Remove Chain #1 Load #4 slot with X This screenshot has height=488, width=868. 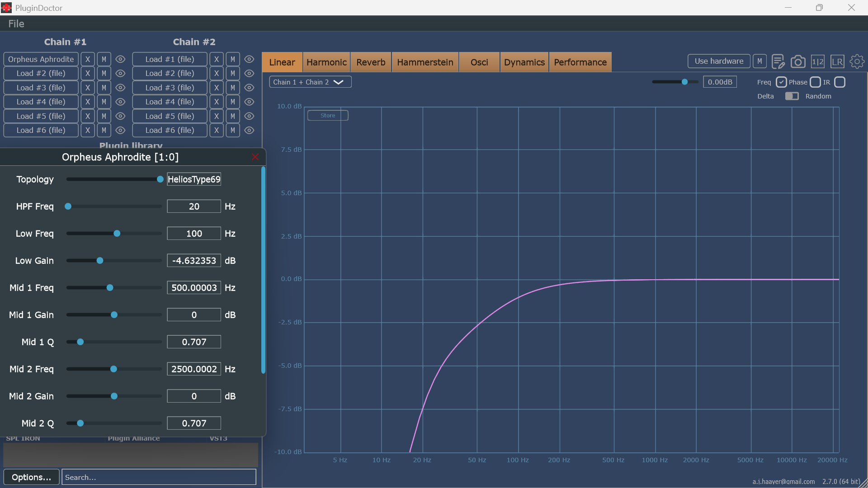coord(88,102)
